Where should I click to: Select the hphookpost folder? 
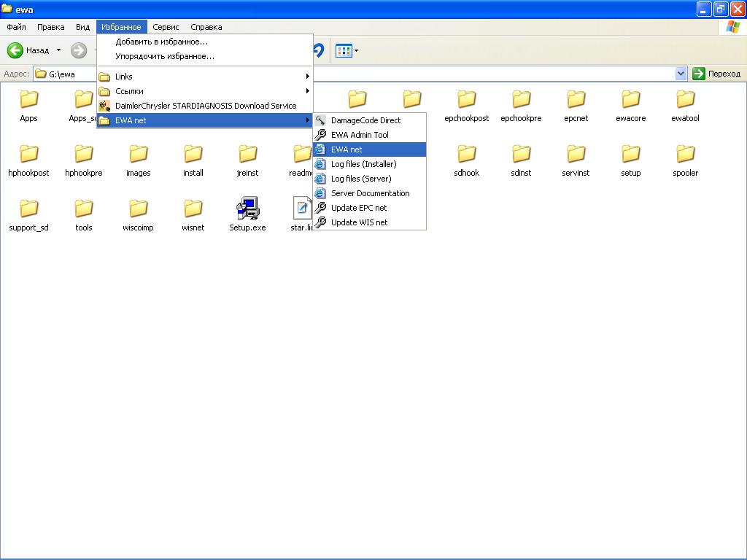pos(28,160)
